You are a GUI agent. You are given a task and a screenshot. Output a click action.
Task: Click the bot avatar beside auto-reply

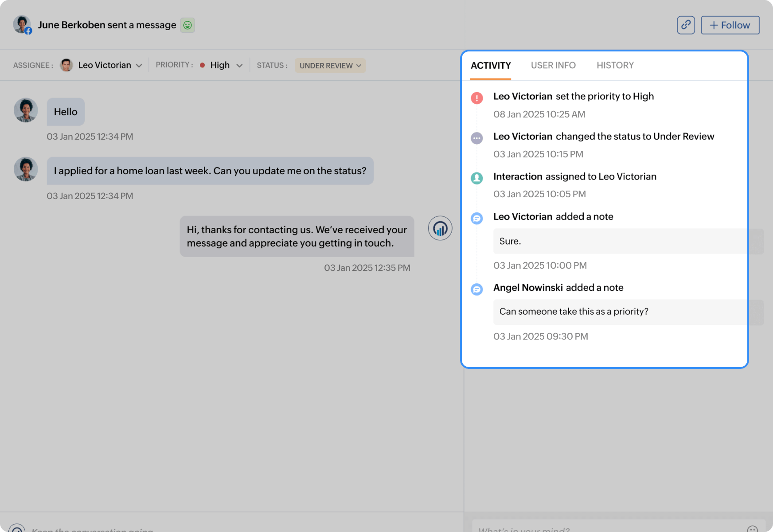[440, 228]
